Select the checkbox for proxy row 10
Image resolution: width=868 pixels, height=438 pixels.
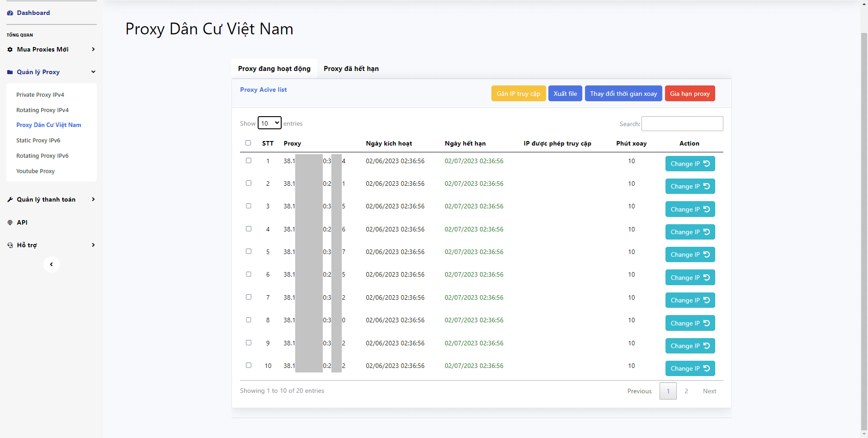pyautogui.click(x=249, y=365)
